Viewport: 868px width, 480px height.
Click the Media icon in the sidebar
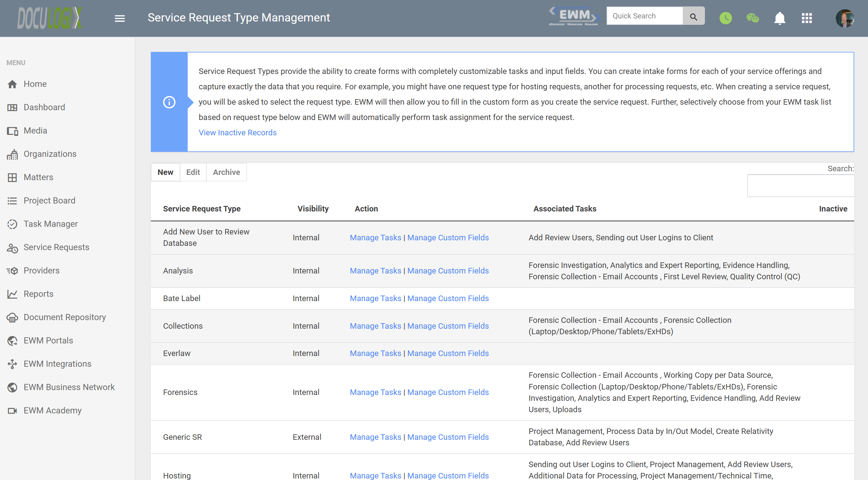point(13,131)
